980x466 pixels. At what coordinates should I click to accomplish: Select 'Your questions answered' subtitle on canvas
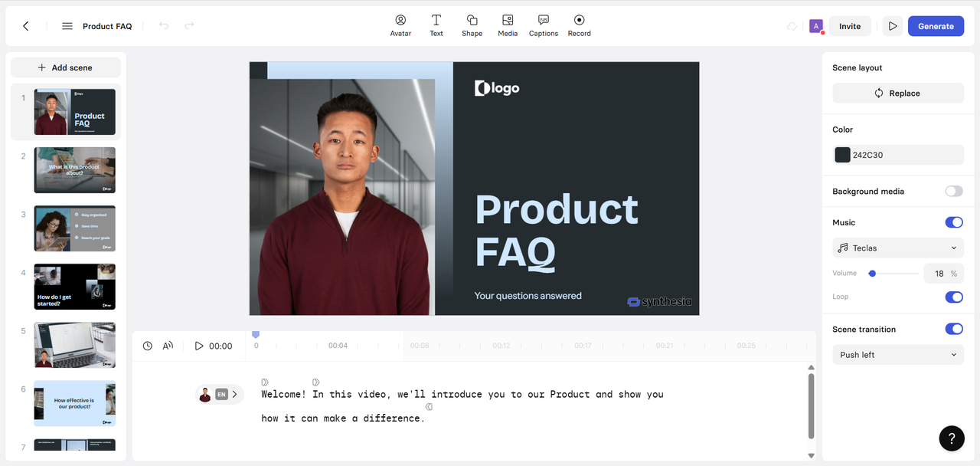point(528,296)
